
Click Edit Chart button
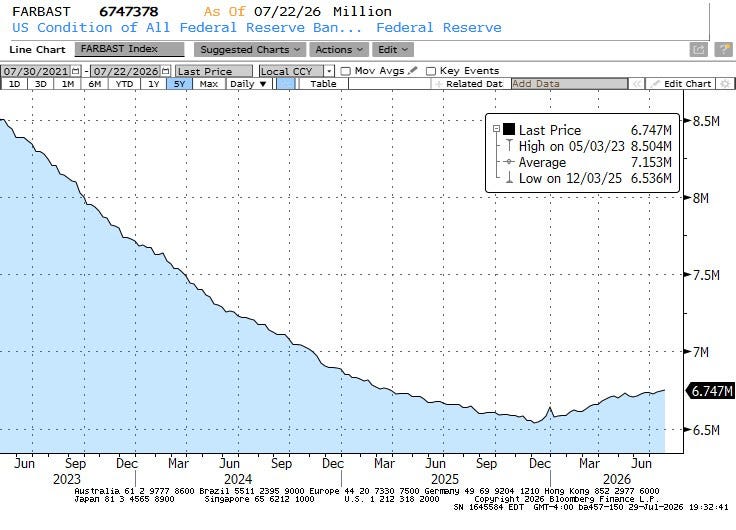681,84
